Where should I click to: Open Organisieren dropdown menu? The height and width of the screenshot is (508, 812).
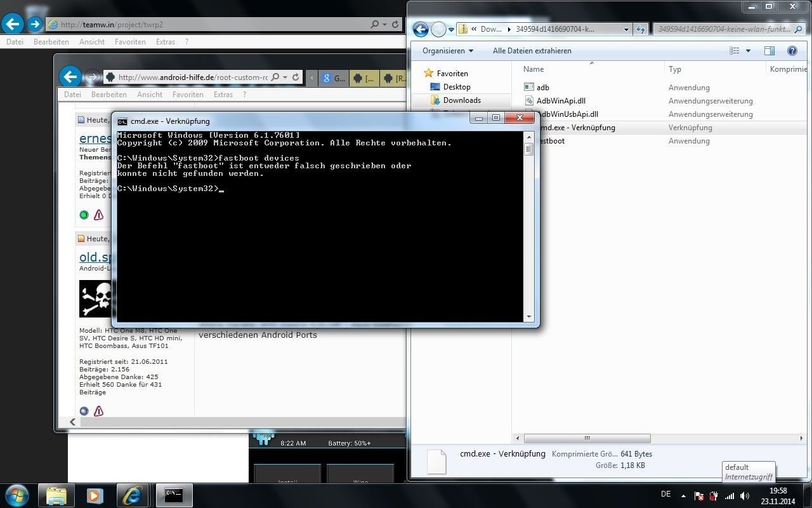click(x=448, y=51)
